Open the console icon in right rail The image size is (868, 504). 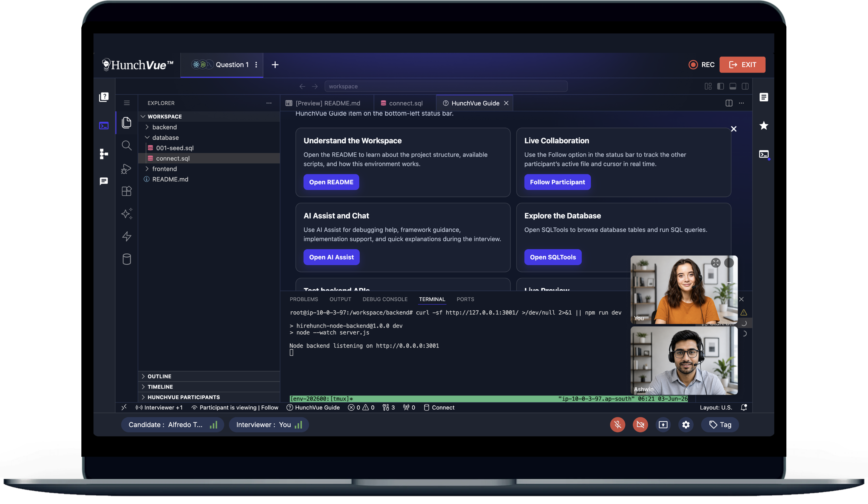[x=763, y=154]
